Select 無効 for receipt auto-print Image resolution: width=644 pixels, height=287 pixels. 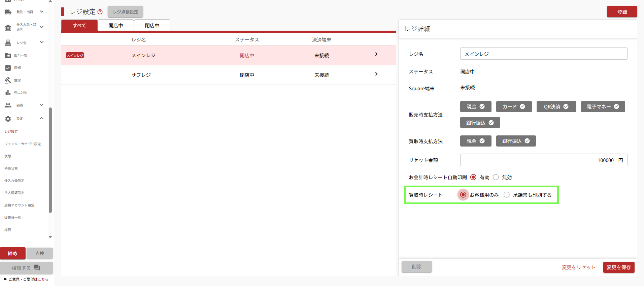pyautogui.click(x=496, y=177)
